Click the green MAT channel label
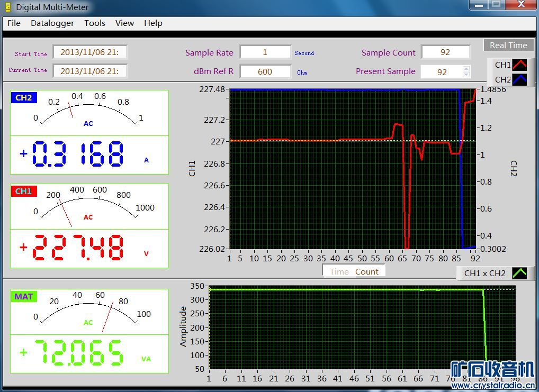 point(24,296)
